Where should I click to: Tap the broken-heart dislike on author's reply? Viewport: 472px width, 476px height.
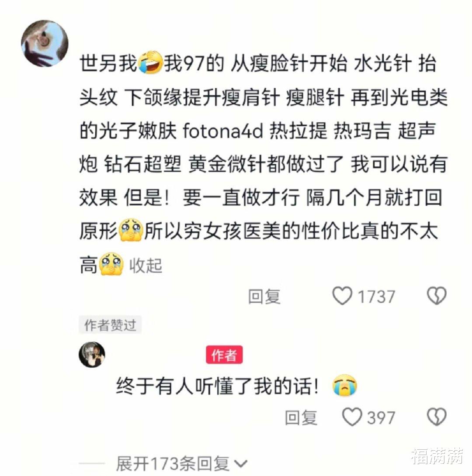437,417
